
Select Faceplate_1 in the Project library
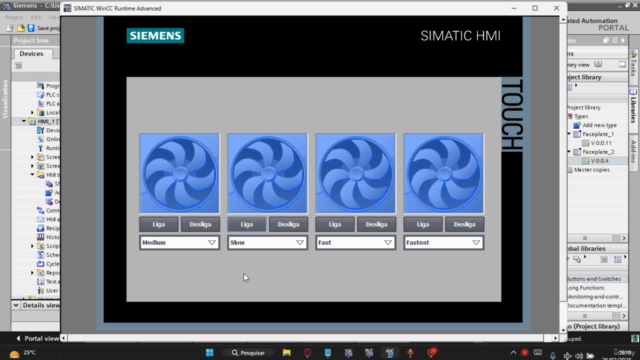coord(598,134)
